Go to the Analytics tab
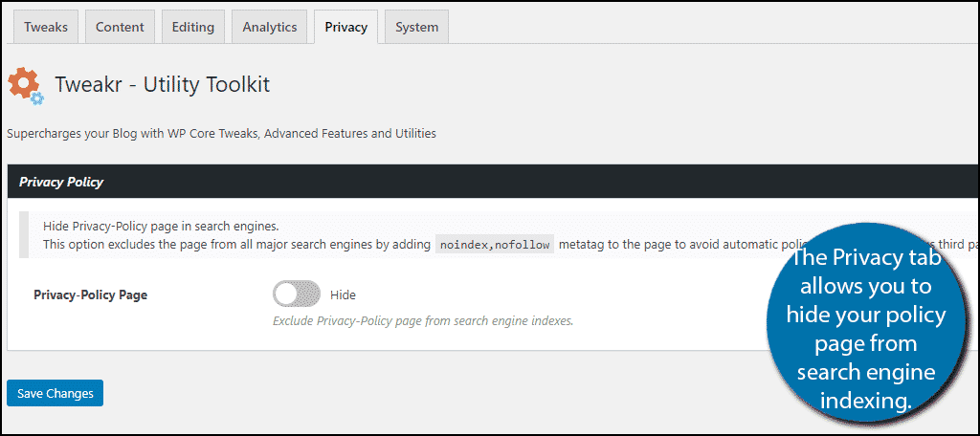980x436 pixels. [269, 27]
